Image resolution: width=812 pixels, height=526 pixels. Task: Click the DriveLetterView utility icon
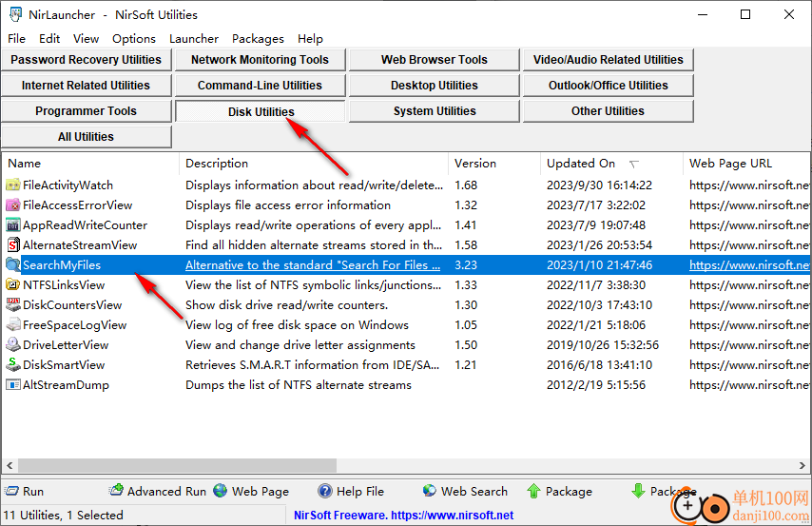pos(13,344)
